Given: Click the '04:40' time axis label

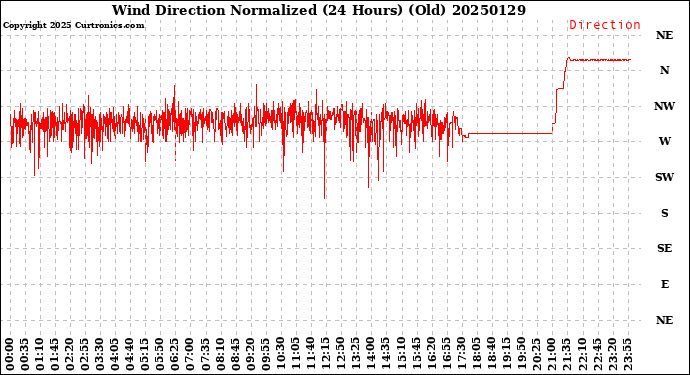Looking at the screenshot, I should [131, 355].
